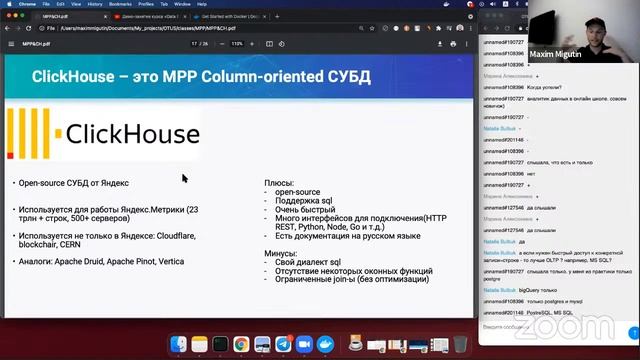The height and width of the screenshot is (360, 640).
Task: Open the PDF viewer more-actions menu
Action: (467, 44)
